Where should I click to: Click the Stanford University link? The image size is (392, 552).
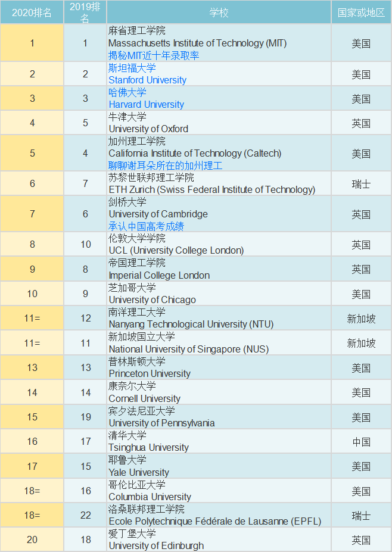click(147, 80)
